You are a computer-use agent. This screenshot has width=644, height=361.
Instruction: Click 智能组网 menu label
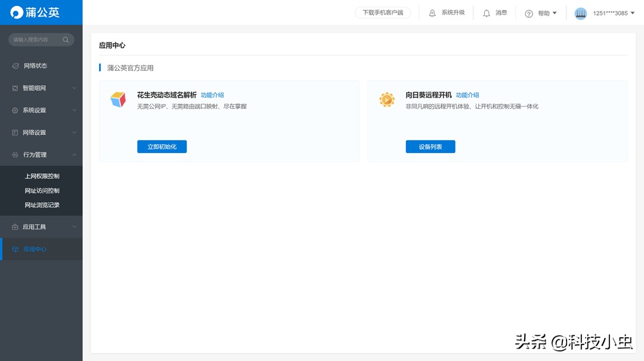34,88
